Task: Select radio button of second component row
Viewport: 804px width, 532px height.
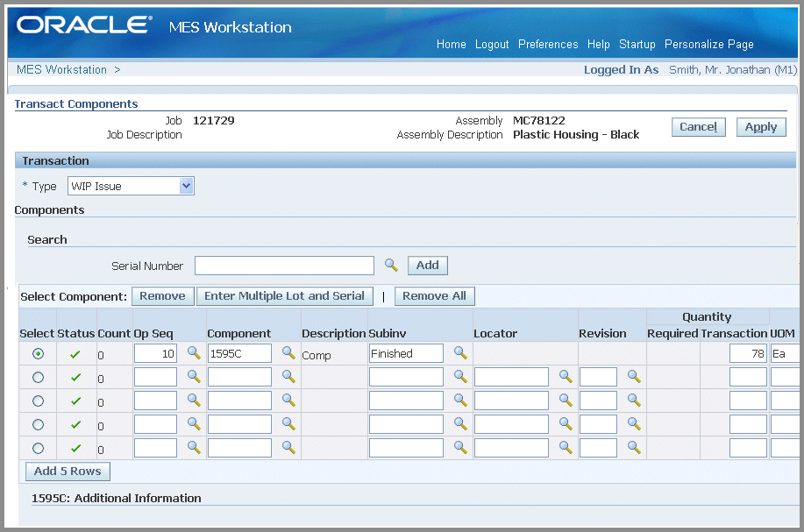Action: tap(38, 377)
